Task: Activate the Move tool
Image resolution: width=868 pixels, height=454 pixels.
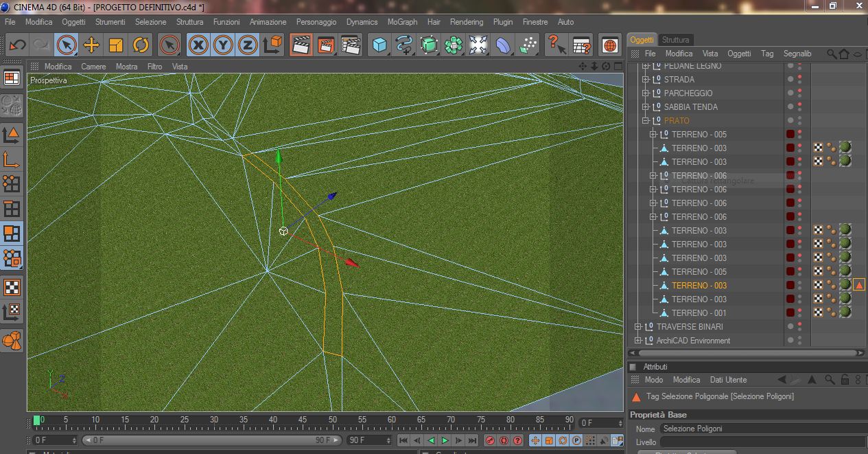Action: [x=91, y=45]
